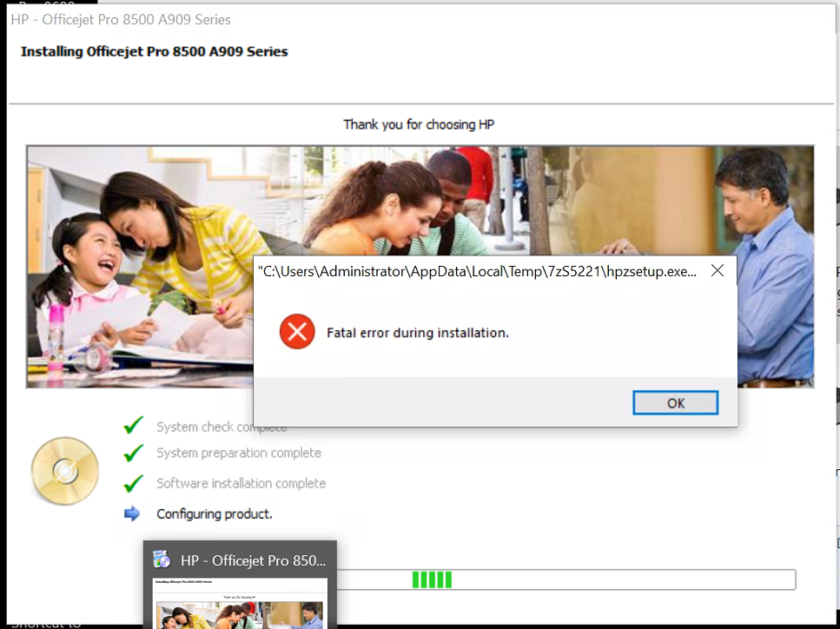Click the checkmark beside Software installation complete
840x629 pixels.
click(x=134, y=483)
